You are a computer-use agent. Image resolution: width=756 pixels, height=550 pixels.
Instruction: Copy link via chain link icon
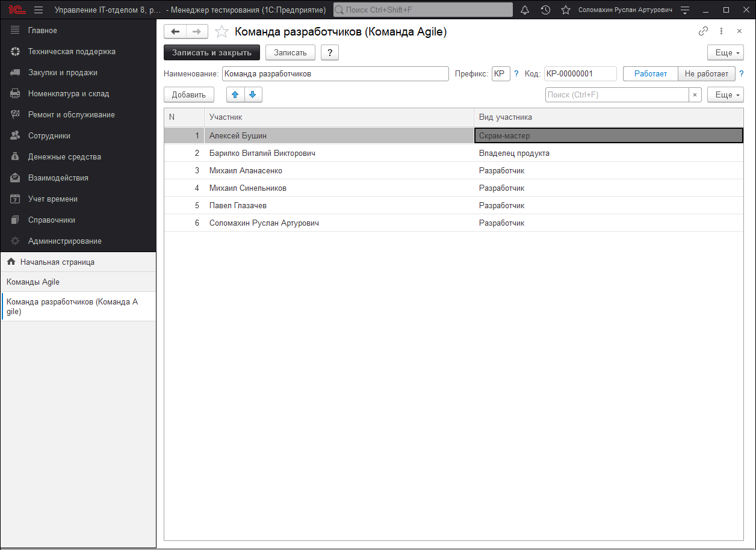pyautogui.click(x=703, y=31)
